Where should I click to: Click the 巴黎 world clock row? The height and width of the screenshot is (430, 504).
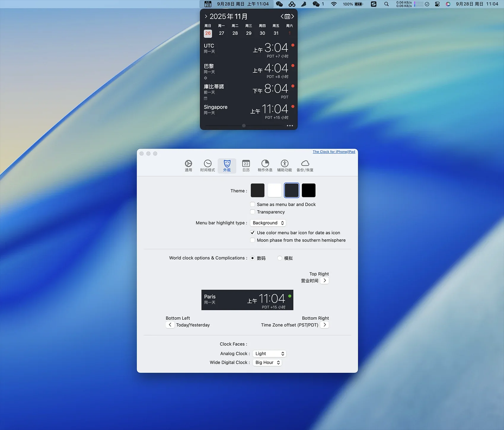point(249,71)
